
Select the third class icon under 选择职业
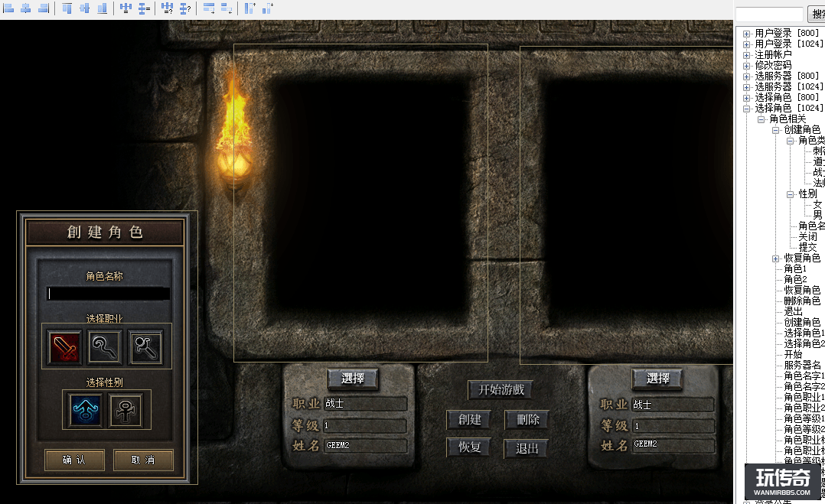click(145, 347)
